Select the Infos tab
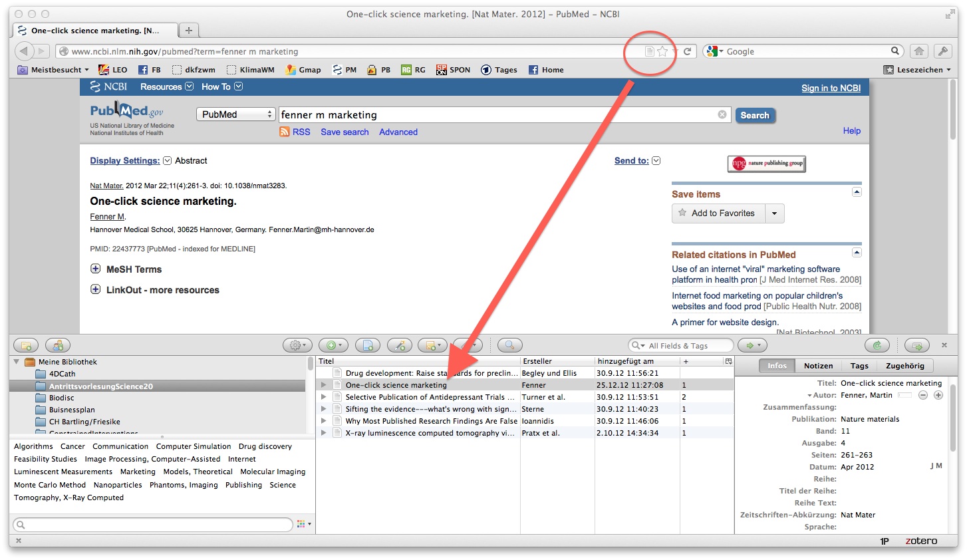 (777, 366)
